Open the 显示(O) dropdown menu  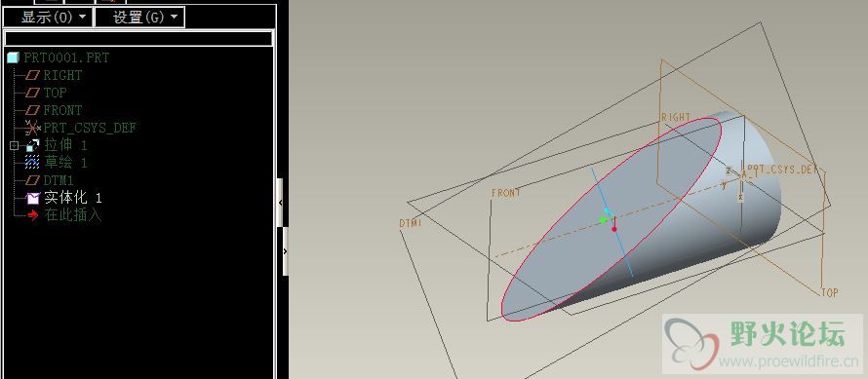tap(48, 18)
